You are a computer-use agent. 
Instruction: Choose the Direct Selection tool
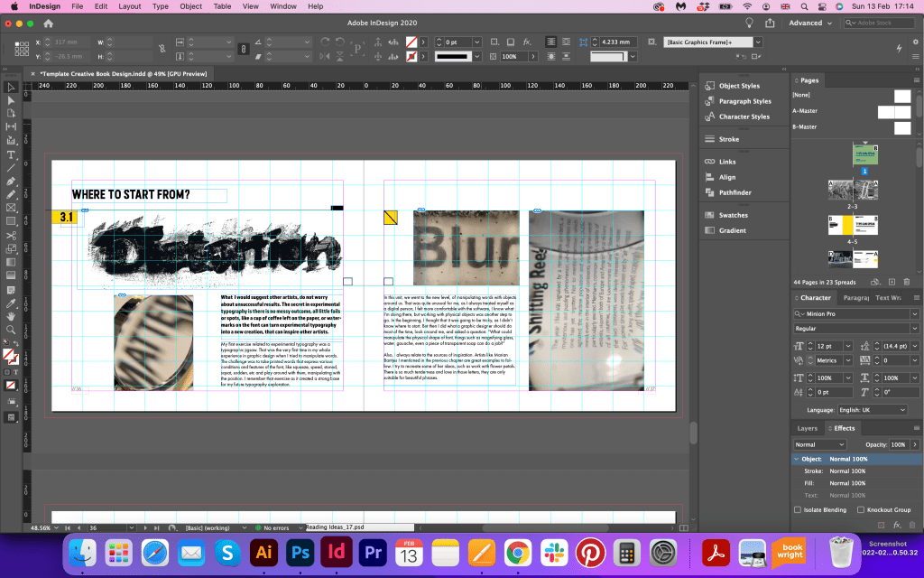tap(11, 100)
